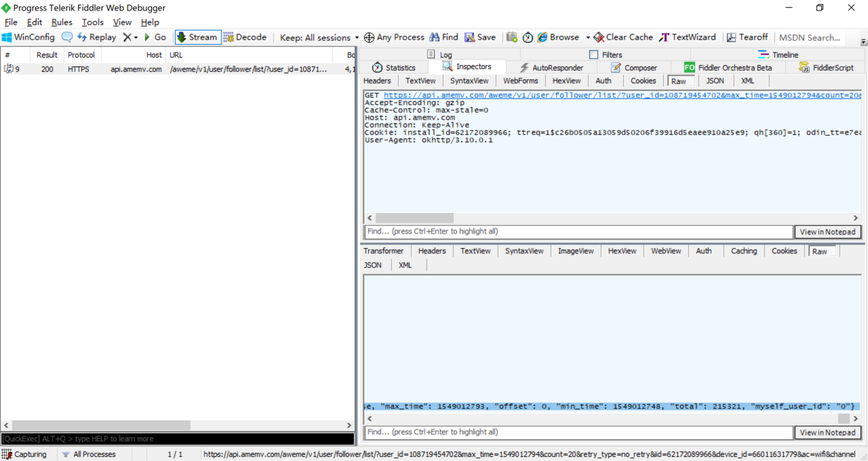
Task: Click the QuickExec command box
Action: point(177,439)
